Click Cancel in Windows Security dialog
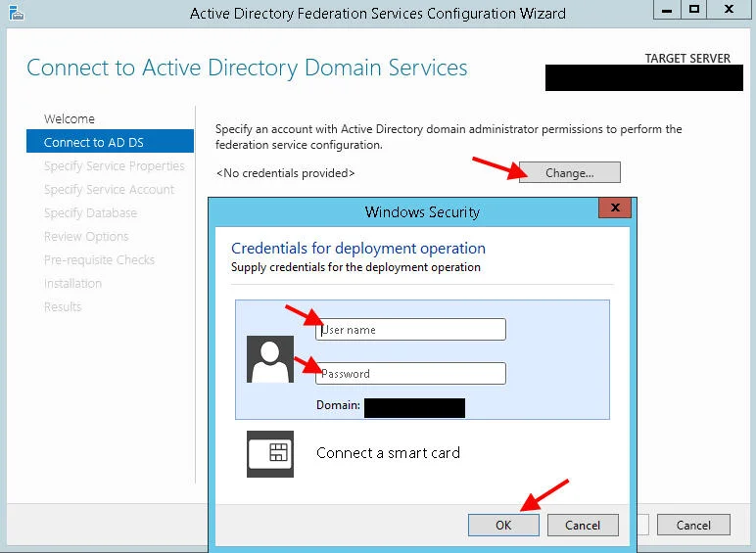Screen dimensions: 756x553 [583, 525]
